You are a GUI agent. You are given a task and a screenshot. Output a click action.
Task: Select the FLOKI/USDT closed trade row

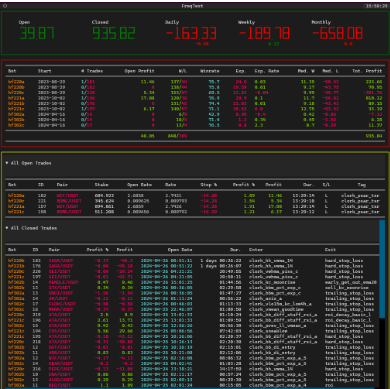193,304
